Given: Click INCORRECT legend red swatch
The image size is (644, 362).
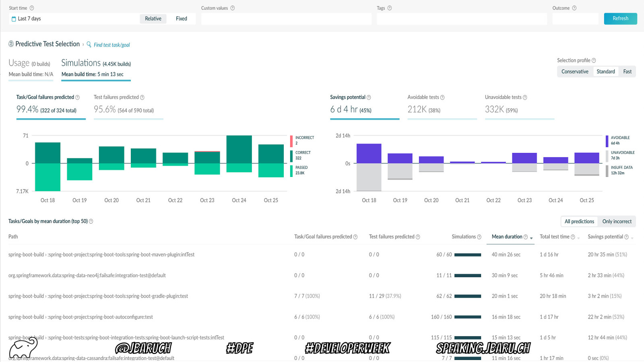Looking at the screenshot, I should pos(291,141).
